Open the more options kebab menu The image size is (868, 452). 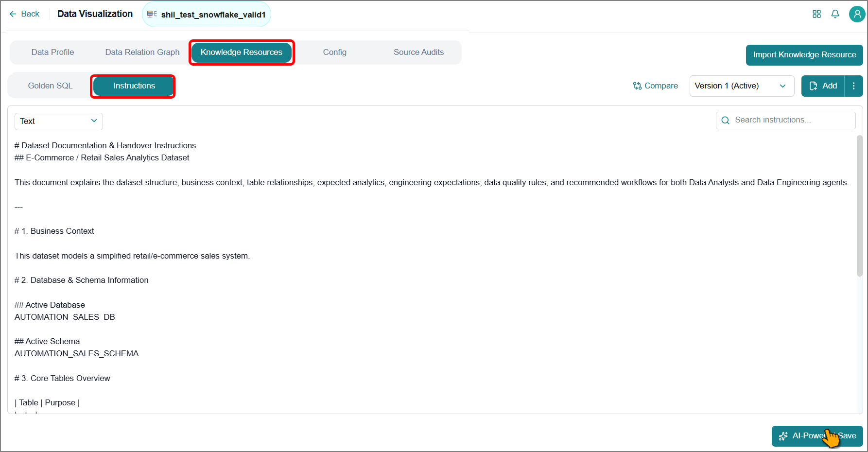click(854, 86)
